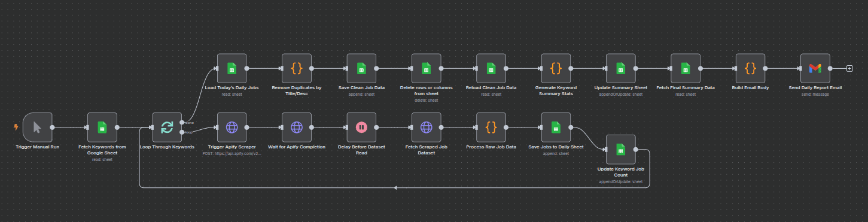
Task: Select Delete rows or columns sheet node
Action: click(426, 68)
